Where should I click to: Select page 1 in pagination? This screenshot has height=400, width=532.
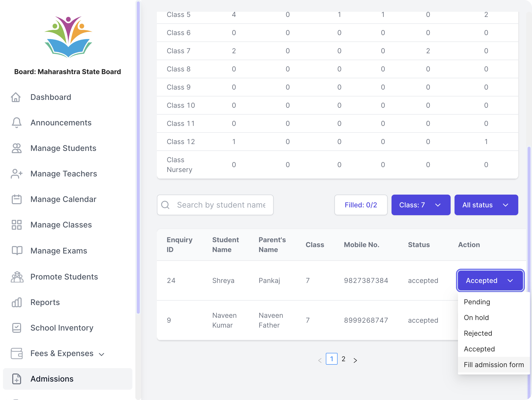[x=331, y=359]
